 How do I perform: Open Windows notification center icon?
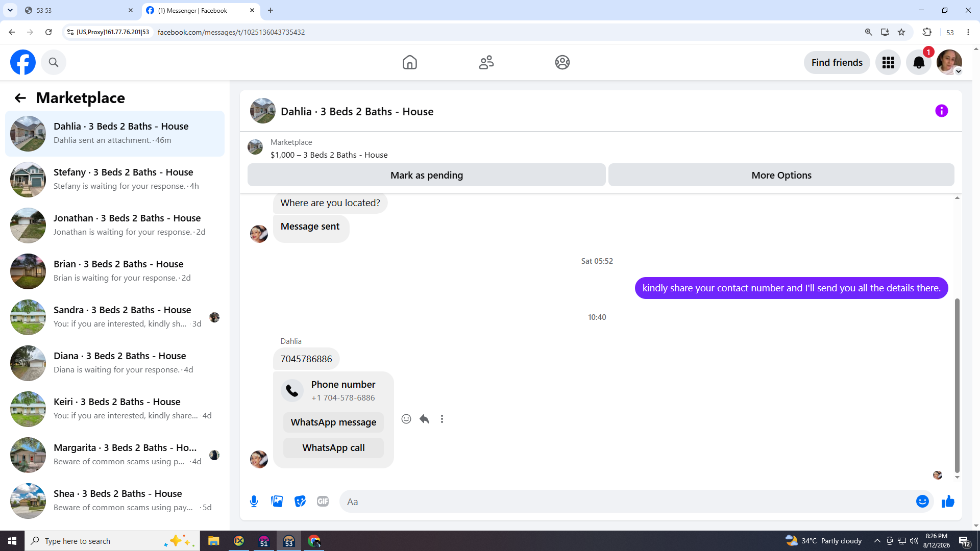point(964,541)
